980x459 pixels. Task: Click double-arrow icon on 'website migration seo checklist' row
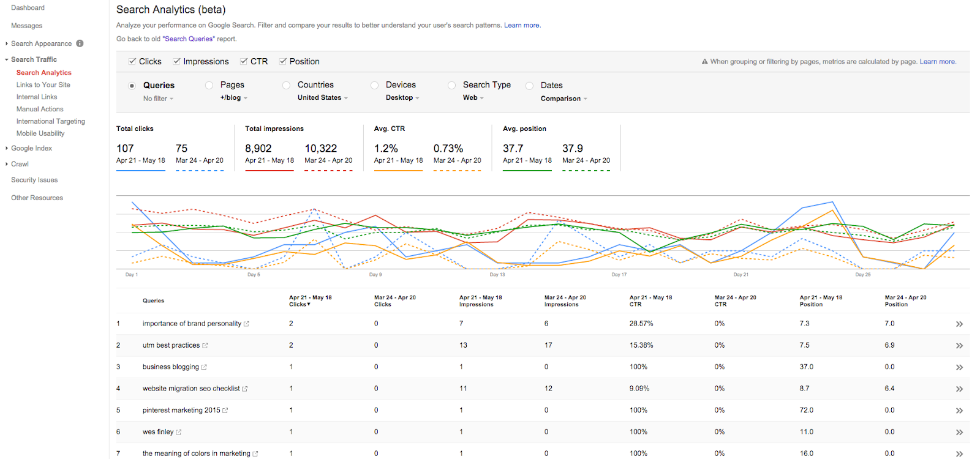coord(959,389)
